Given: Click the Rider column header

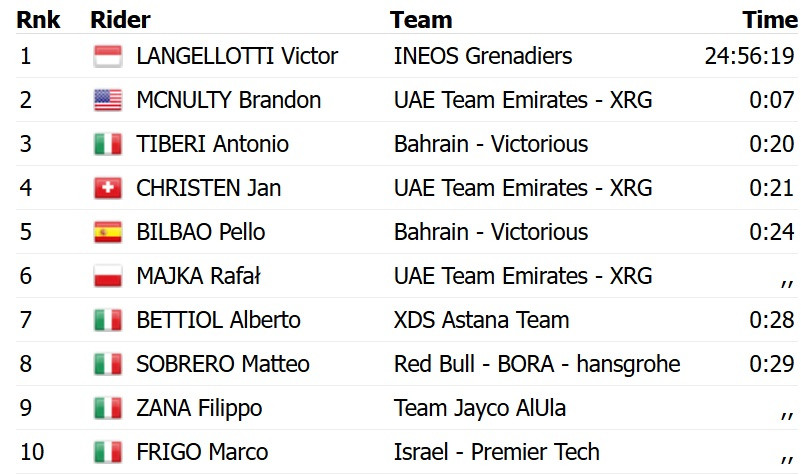Looking at the screenshot, I should (x=119, y=20).
